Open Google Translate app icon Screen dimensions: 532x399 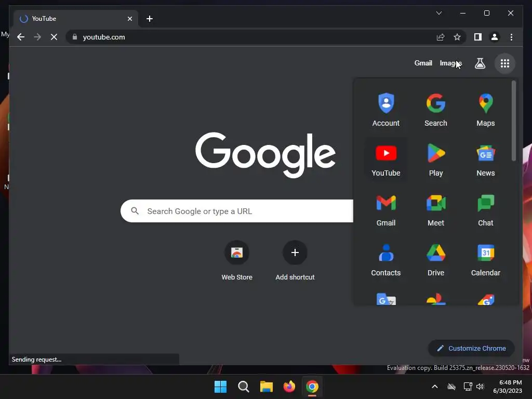386,299
